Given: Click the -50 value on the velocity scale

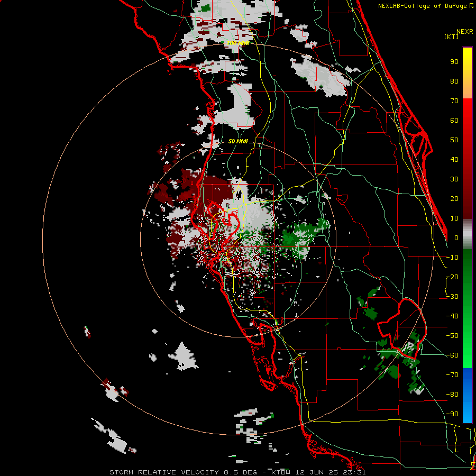Looking at the screenshot, I should point(452,336).
